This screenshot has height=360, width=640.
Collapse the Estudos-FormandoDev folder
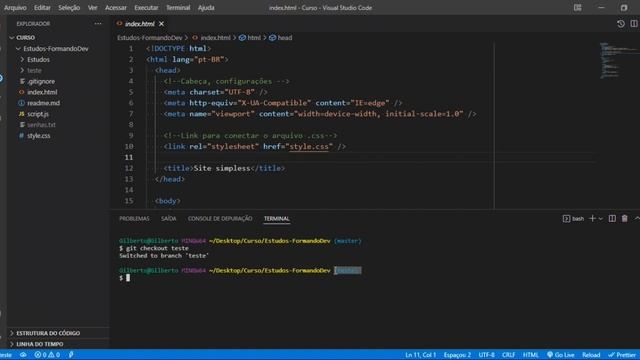tap(56, 49)
